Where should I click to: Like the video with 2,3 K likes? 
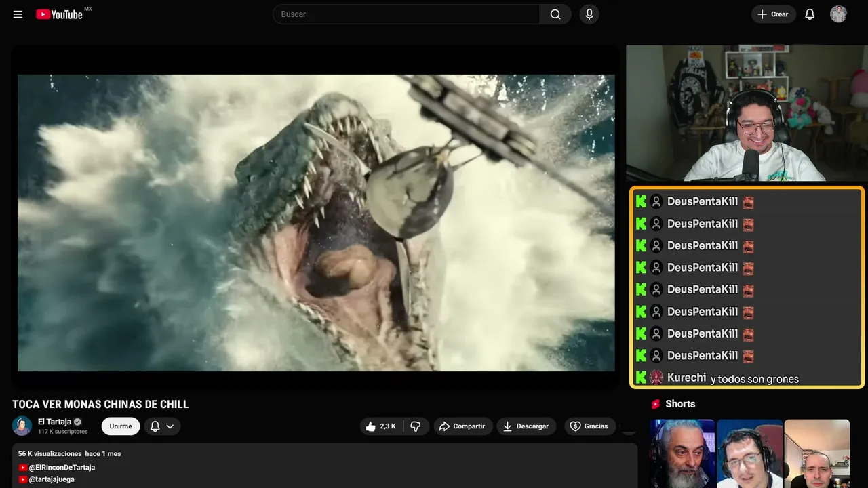(380, 426)
